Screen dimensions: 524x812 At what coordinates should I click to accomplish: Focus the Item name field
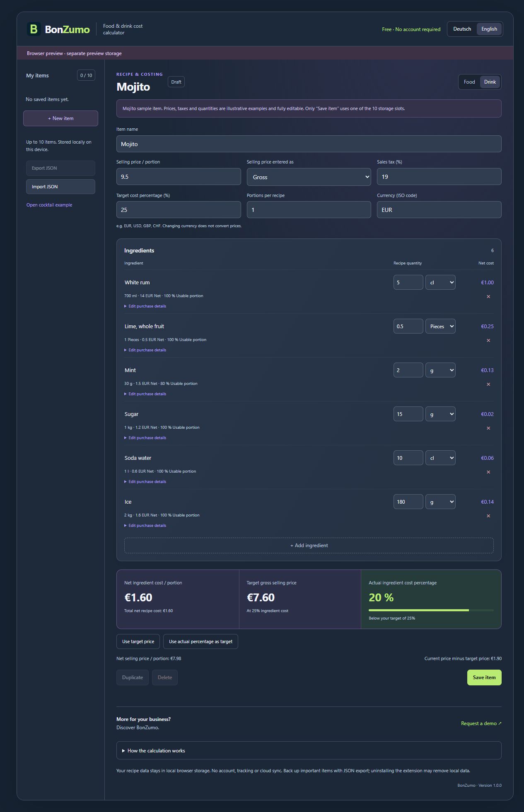click(309, 144)
